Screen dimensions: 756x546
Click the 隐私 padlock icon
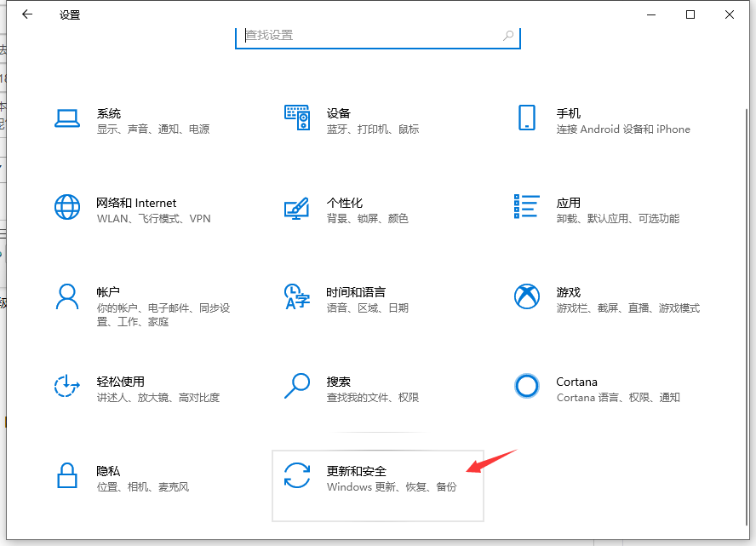[67, 477]
